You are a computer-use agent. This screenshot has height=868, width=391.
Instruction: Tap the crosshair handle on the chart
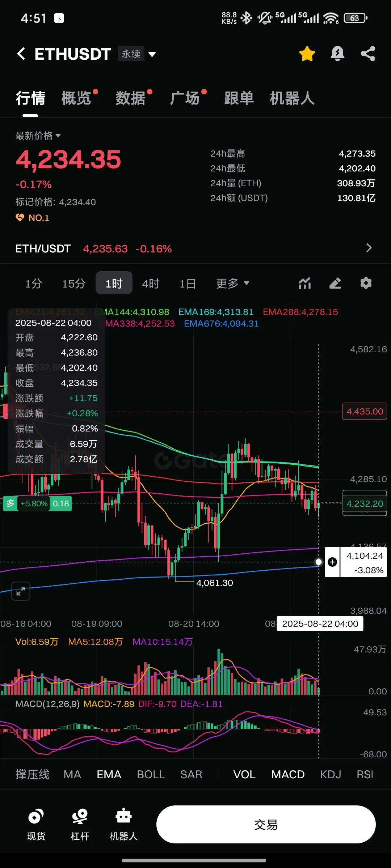coord(319,562)
